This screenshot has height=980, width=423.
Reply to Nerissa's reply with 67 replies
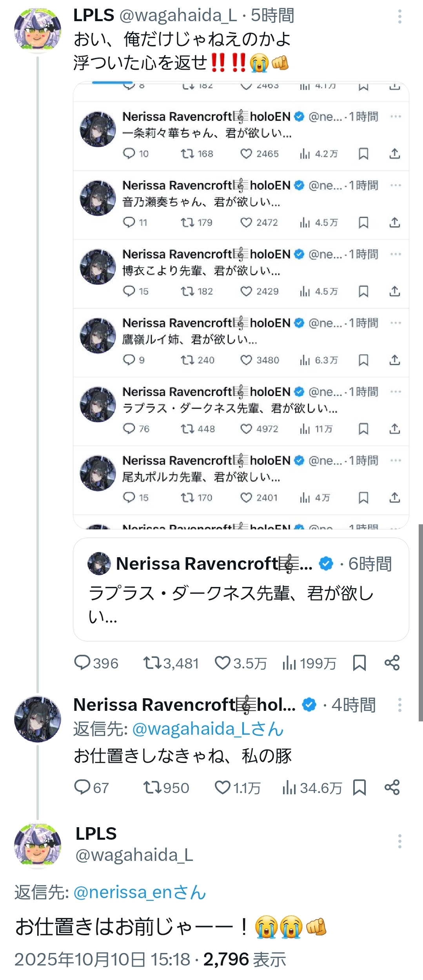[82, 788]
